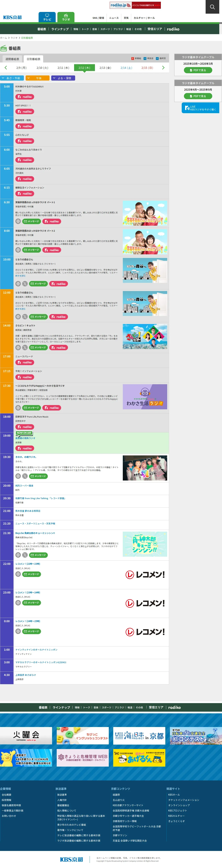Open 上柳昌彦 あさぼらけ program link
Screen dimensions: 222x868
click(x=26, y=675)
